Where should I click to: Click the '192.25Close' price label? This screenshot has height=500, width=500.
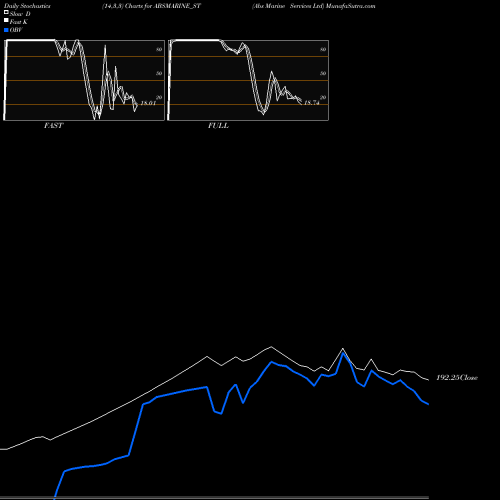(x=457, y=378)
